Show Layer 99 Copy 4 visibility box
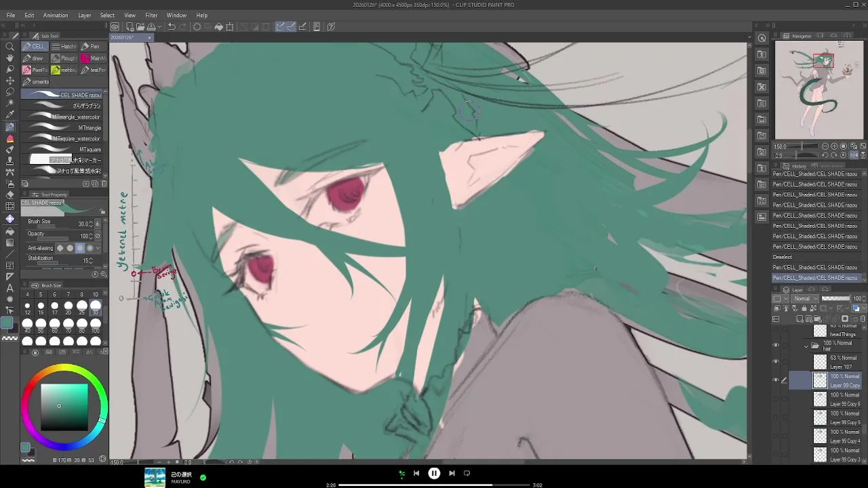The width and height of the screenshot is (868, 488). pos(776,436)
